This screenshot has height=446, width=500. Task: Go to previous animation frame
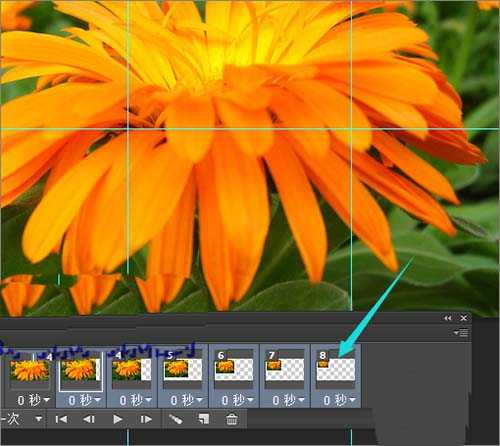89,419
